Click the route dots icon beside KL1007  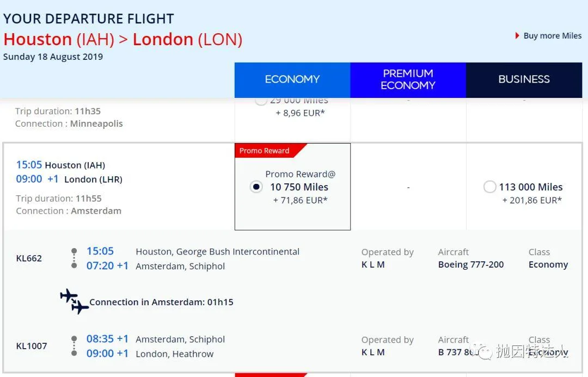(x=74, y=346)
